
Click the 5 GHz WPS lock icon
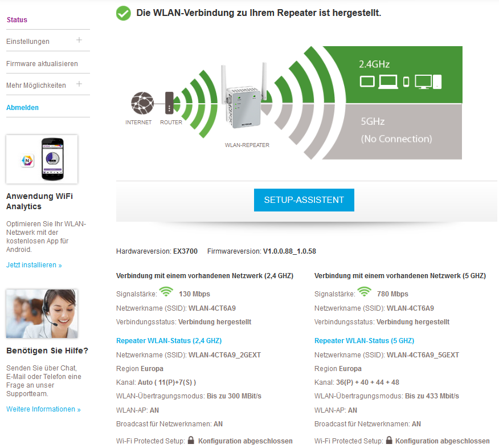pos(388,439)
